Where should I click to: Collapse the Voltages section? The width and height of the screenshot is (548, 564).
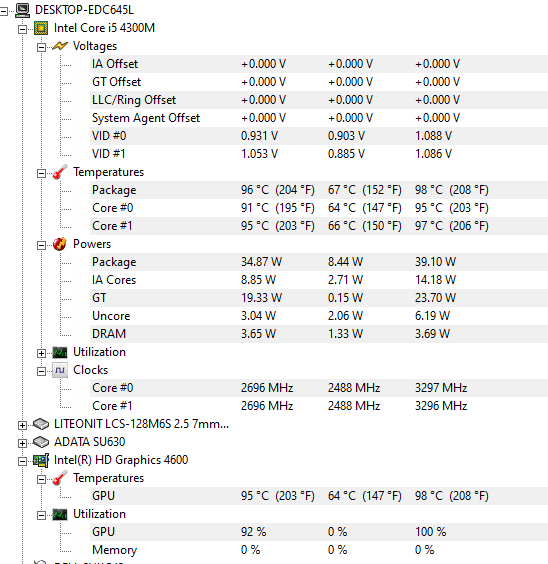[x=41, y=47]
